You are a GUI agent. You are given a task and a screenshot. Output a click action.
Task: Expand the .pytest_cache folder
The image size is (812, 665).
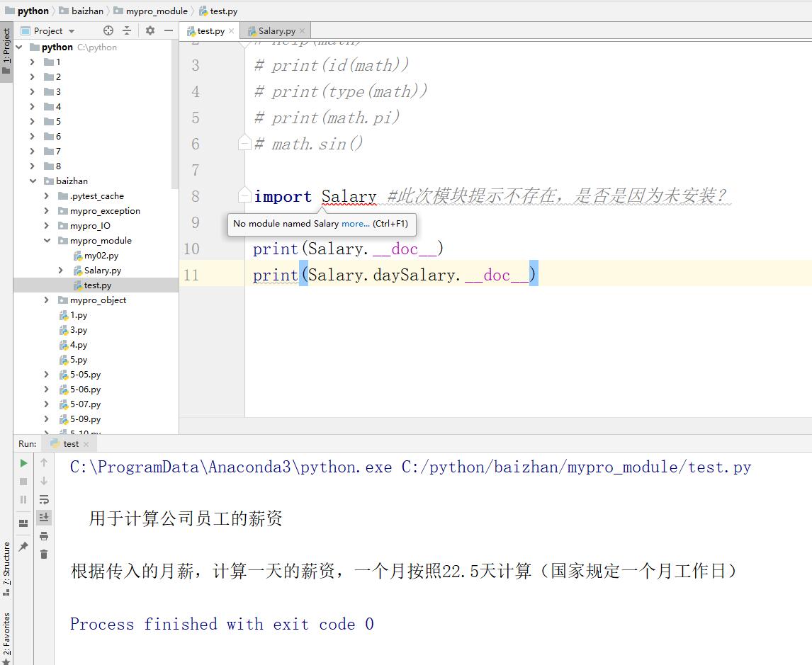click(x=47, y=196)
